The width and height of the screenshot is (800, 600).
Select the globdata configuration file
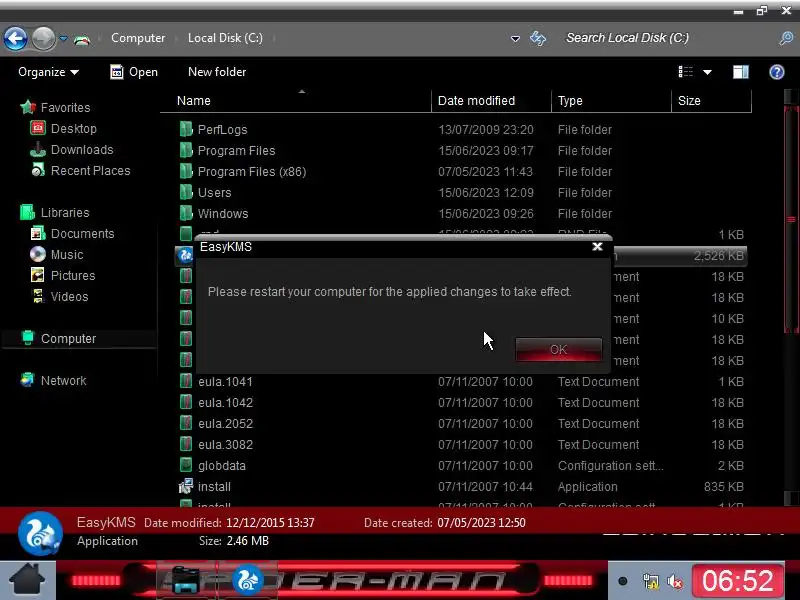(x=221, y=465)
